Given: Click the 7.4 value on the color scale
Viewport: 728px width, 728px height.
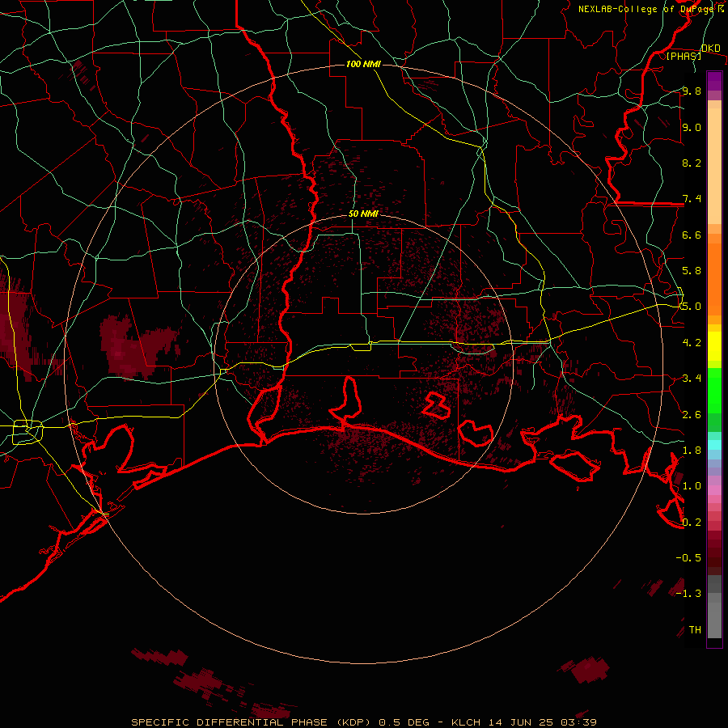Looking at the screenshot, I should point(692,199).
